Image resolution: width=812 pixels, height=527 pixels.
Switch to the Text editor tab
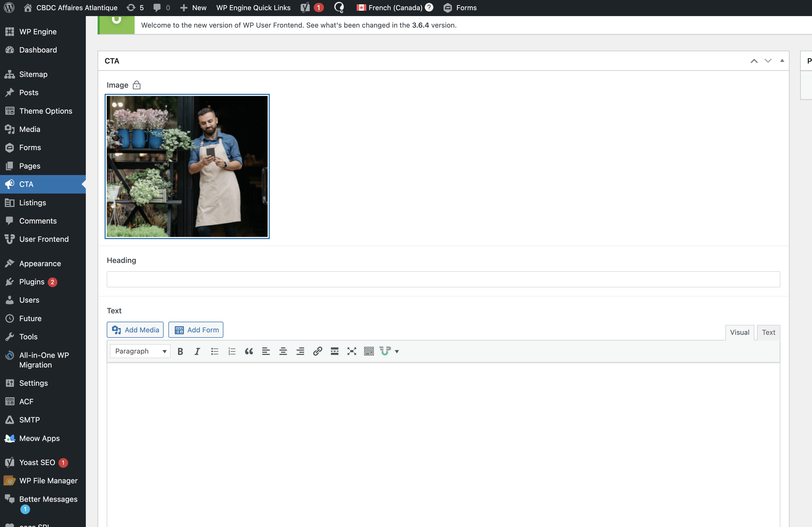[768, 332]
